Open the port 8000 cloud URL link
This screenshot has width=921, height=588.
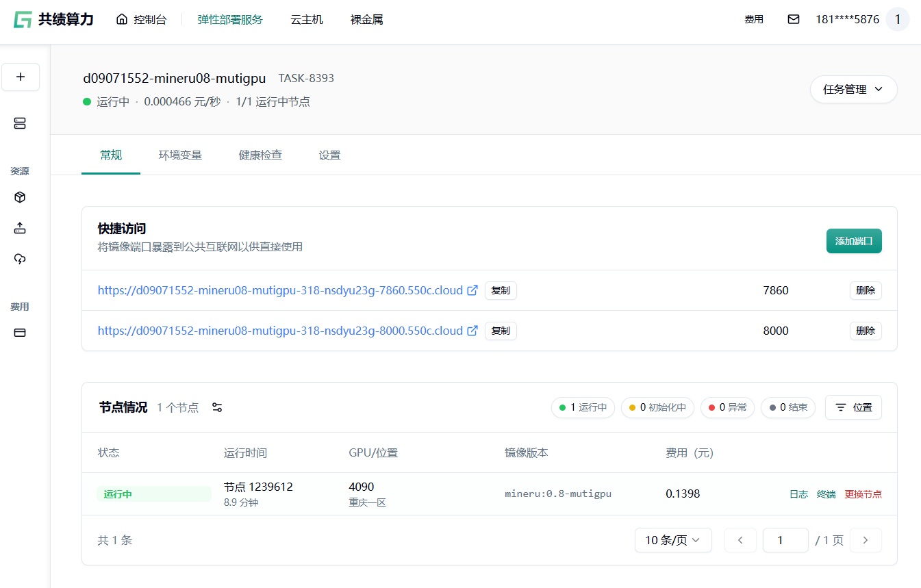pyautogui.click(x=280, y=331)
